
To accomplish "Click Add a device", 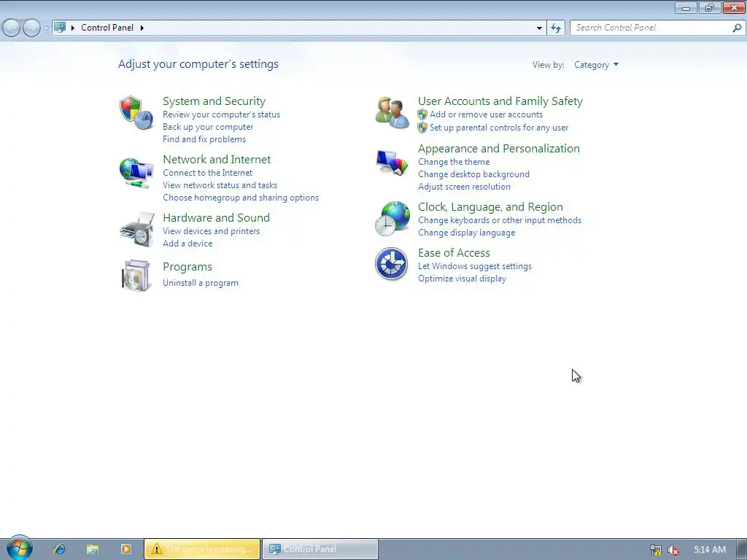I will click(x=187, y=244).
